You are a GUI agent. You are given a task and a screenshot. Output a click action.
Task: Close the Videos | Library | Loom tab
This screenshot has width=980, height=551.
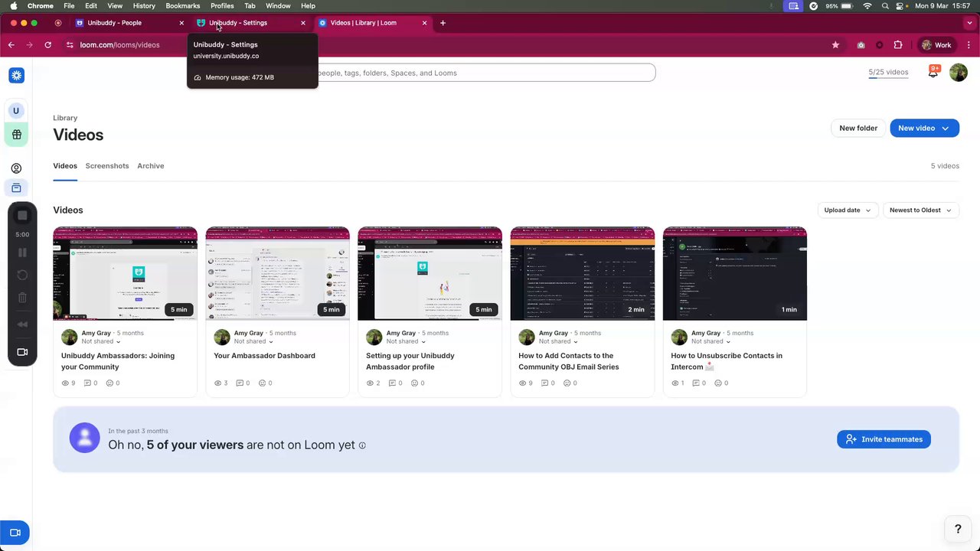[425, 23]
